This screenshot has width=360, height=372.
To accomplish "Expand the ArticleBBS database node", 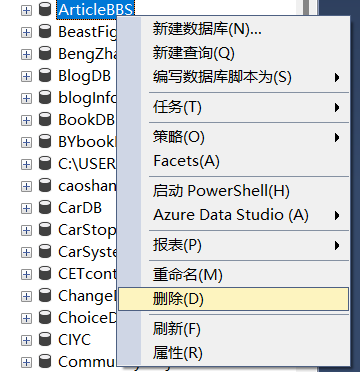I will pyautogui.click(x=26, y=11).
